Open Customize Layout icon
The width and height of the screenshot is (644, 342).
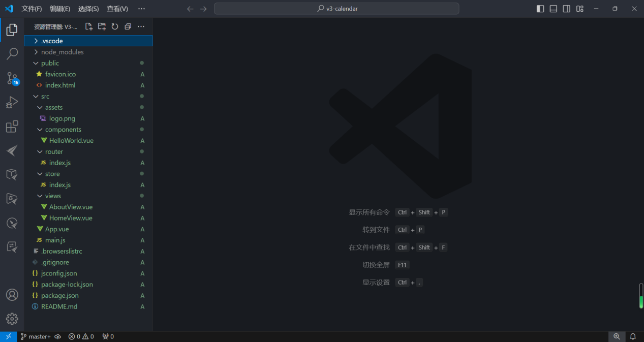point(580,9)
